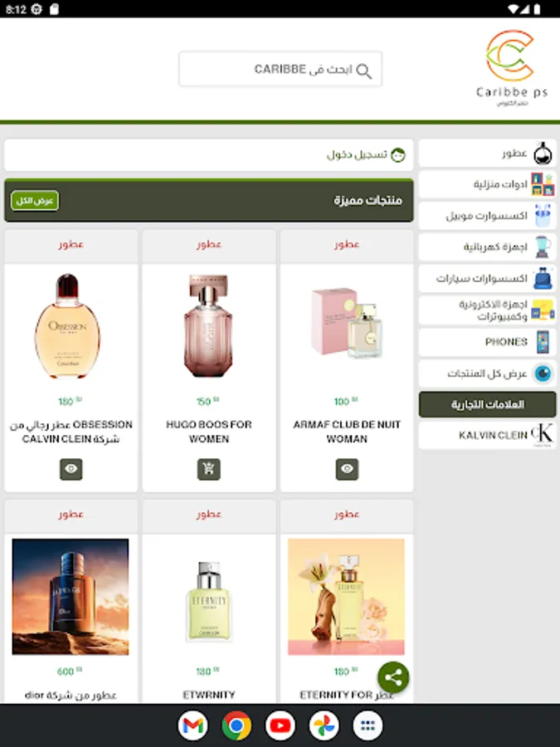This screenshot has width=560, height=747.
Task: Open Gmail from the dock
Action: [192, 725]
